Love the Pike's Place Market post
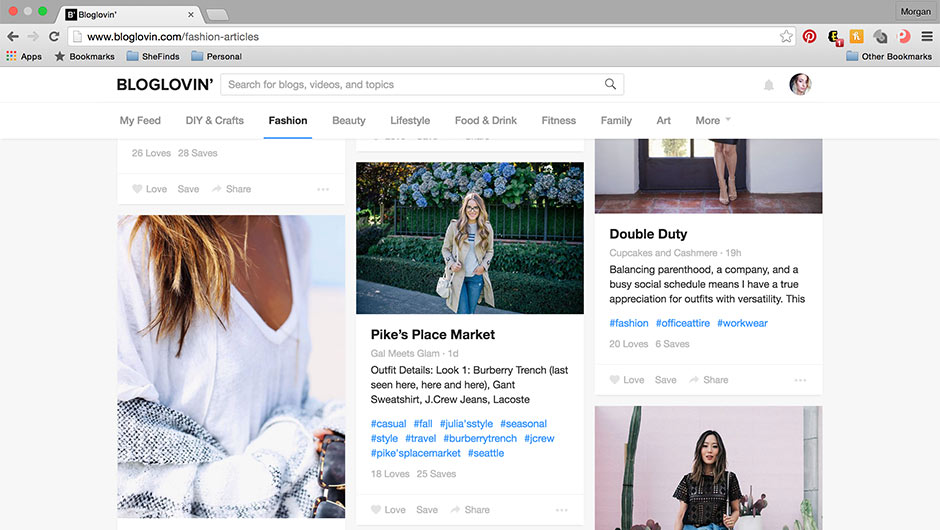 click(x=388, y=510)
